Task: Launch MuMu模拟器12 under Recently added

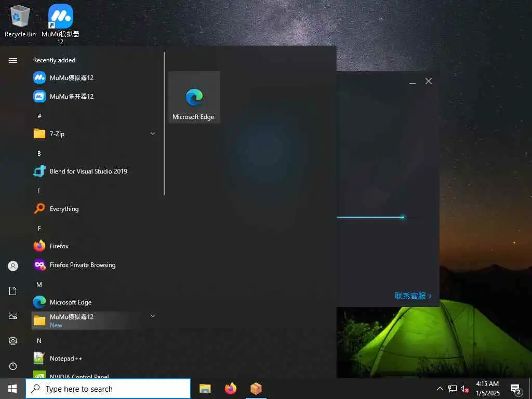Action: coord(94,78)
